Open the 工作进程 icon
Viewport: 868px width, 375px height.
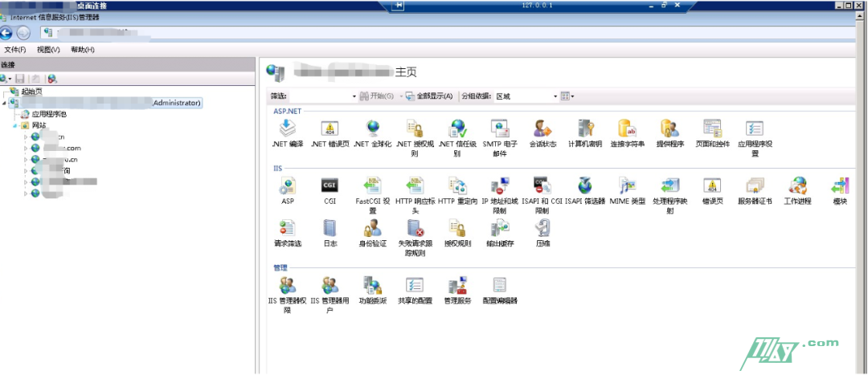tap(797, 185)
